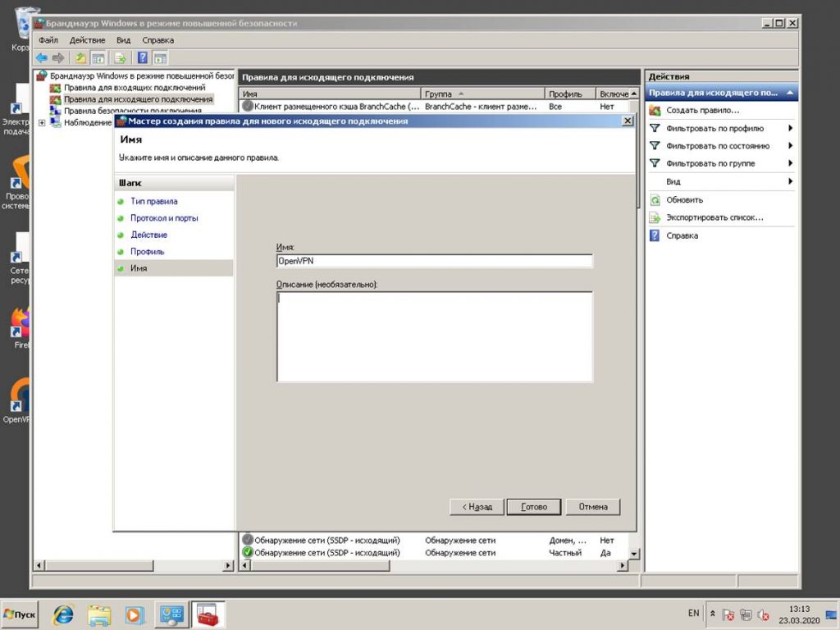Click the blue Help question-mark toolbar icon
840x630 pixels.
coord(143,57)
